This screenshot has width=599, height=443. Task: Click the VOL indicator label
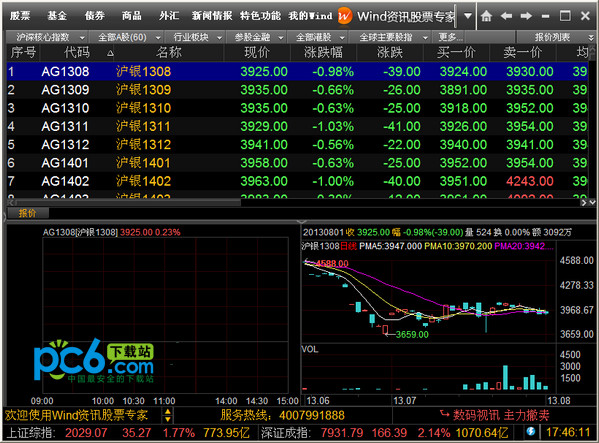310,349
